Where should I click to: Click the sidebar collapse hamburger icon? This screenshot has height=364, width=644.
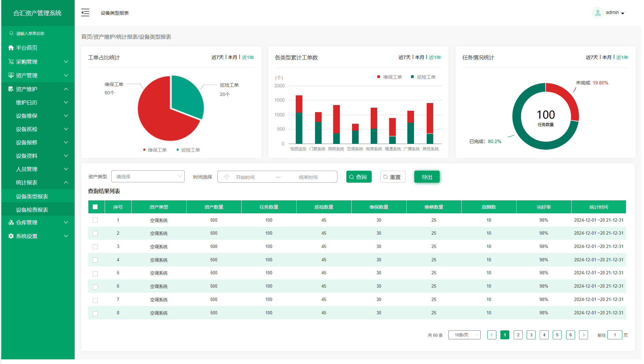(85, 13)
